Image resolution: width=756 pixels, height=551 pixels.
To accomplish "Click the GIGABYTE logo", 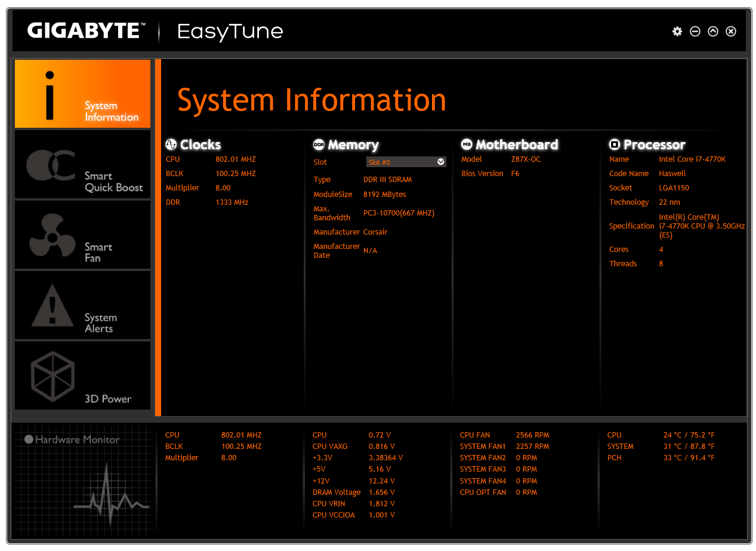I will coord(86,30).
